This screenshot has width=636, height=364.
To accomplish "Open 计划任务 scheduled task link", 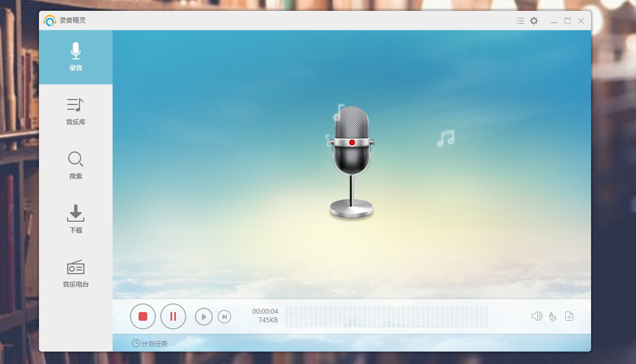I will [x=150, y=343].
